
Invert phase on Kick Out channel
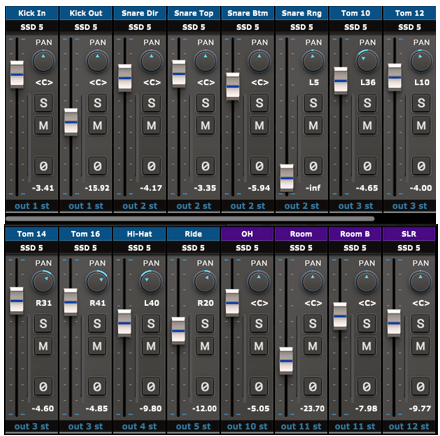(97, 166)
